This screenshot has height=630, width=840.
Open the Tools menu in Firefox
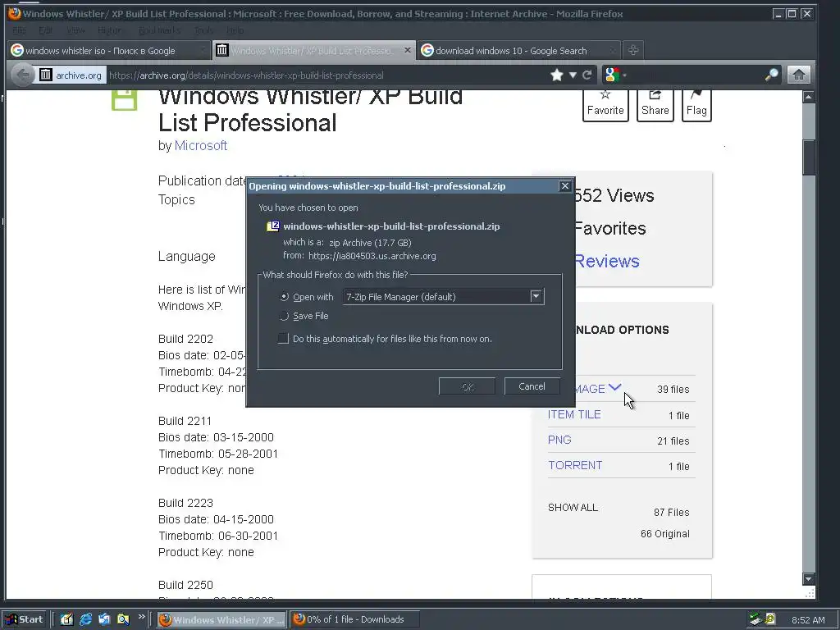(203, 30)
